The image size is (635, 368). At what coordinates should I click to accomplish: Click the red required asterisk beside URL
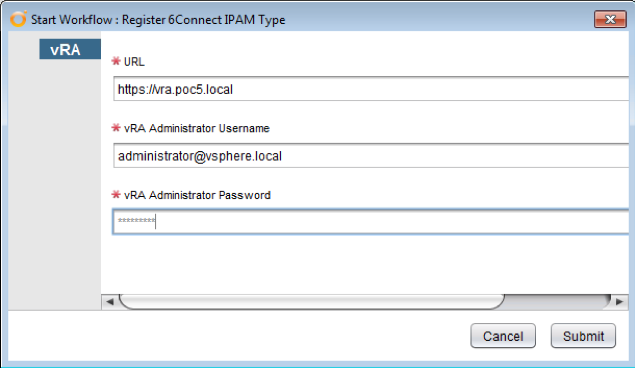coord(116,61)
